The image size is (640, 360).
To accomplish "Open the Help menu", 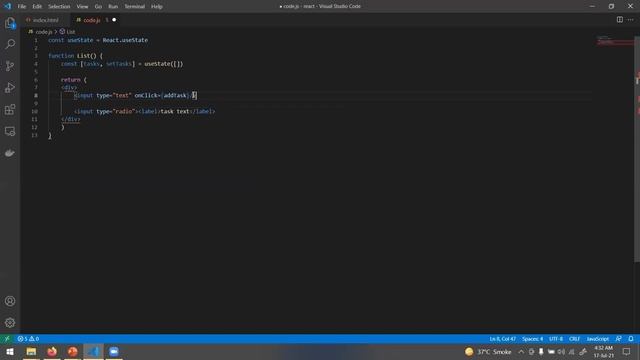I will [157, 7].
